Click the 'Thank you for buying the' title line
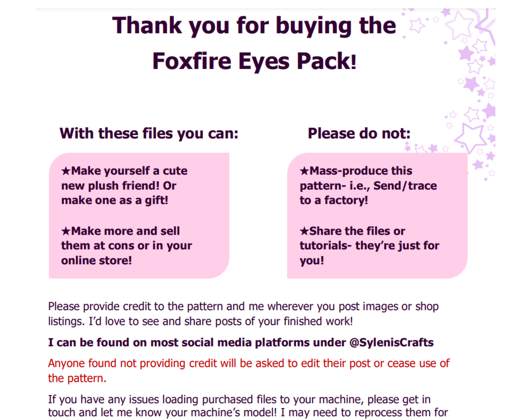 coord(254,26)
